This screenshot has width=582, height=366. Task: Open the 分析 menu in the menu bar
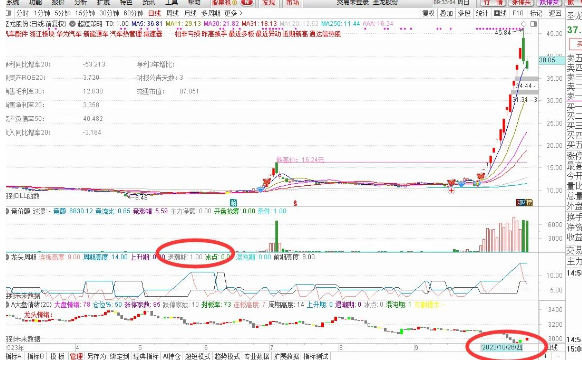tap(81, 2)
